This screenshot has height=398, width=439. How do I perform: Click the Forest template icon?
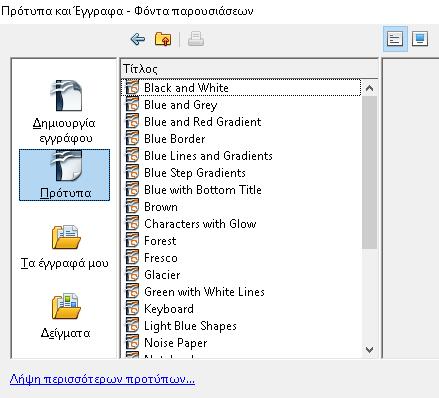[132, 241]
